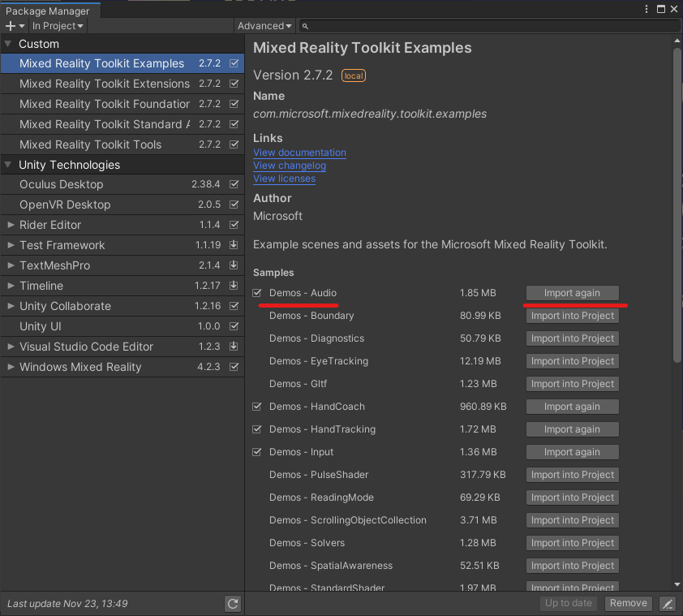Click the installed check icon for Unity UI
Screen dimensions: 683x616
[234, 326]
